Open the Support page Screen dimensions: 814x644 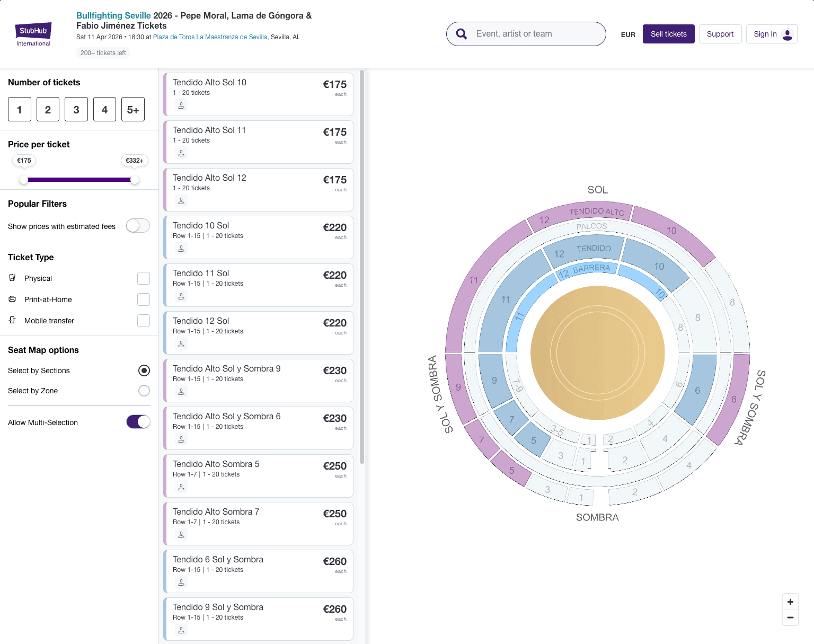[x=720, y=34]
